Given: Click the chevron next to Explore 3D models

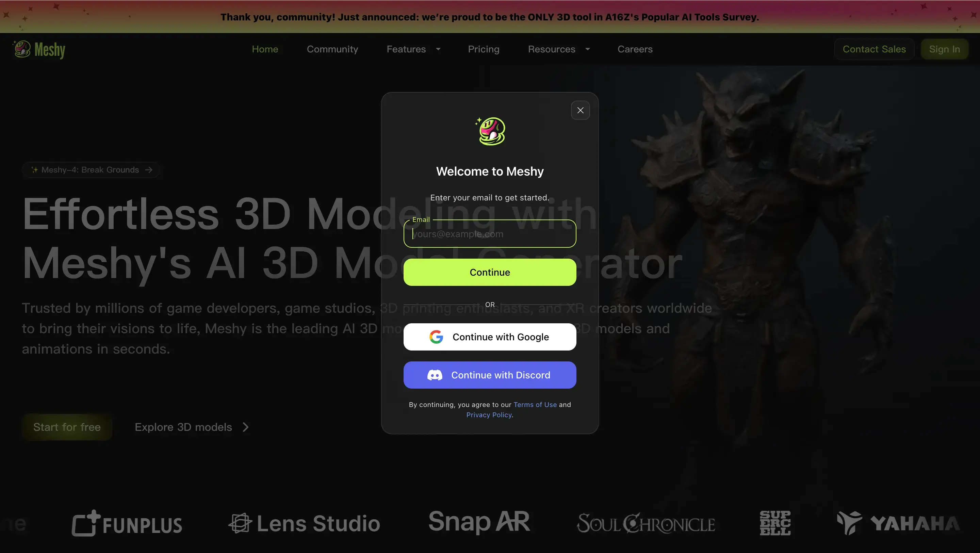Looking at the screenshot, I should coord(245,427).
